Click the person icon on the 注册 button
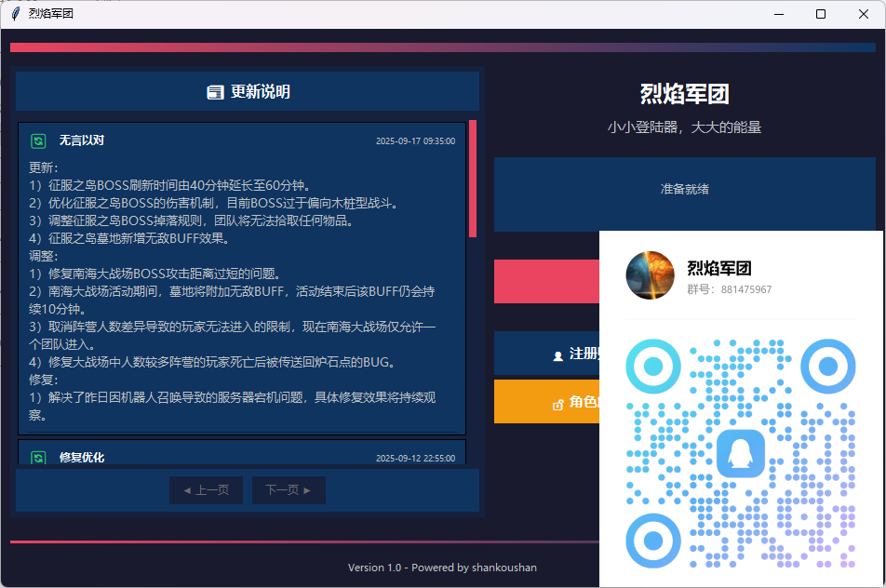Image resolution: width=886 pixels, height=588 pixels. coord(557,355)
